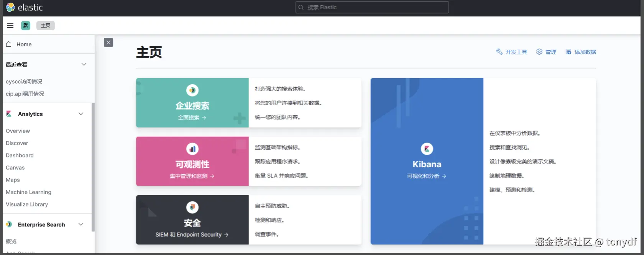Open recent item cip.api调用情况
The width and height of the screenshot is (644, 255).
(25, 94)
